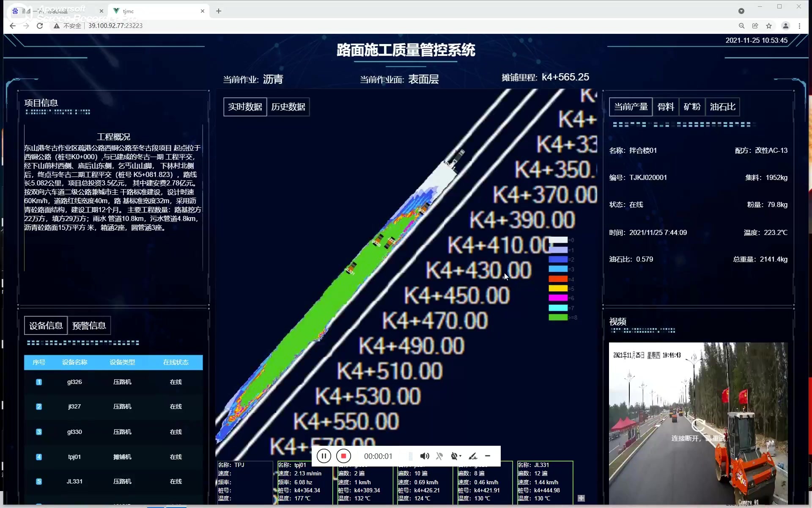Click the green legend swatch for >=8
Screen dimensions: 812x508
[x=558, y=317]
